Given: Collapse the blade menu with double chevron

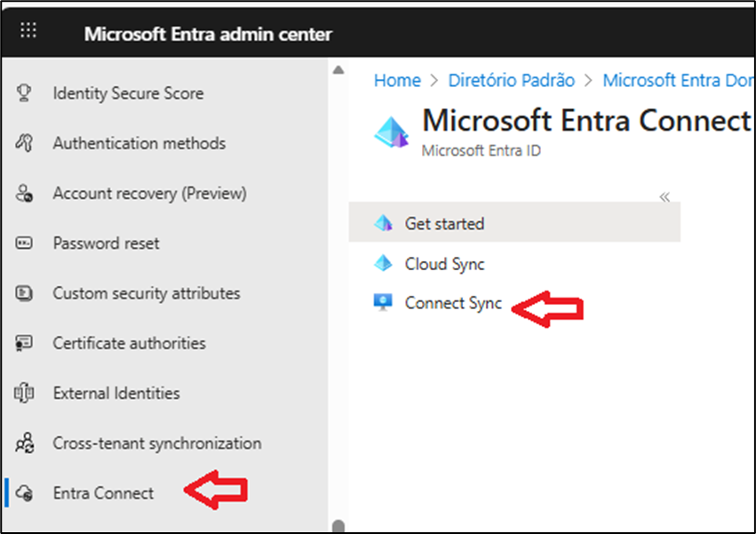Looking at the screenshot, I should 664,197.
